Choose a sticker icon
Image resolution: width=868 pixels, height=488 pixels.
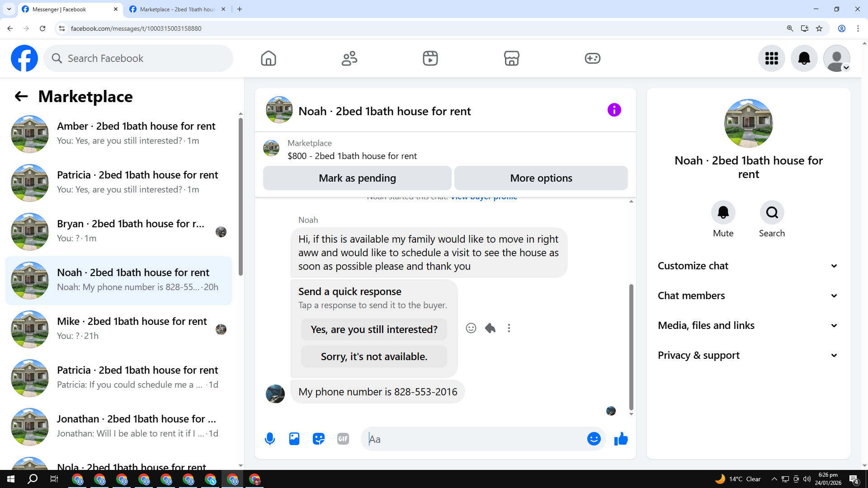click(x=319, y=439)
